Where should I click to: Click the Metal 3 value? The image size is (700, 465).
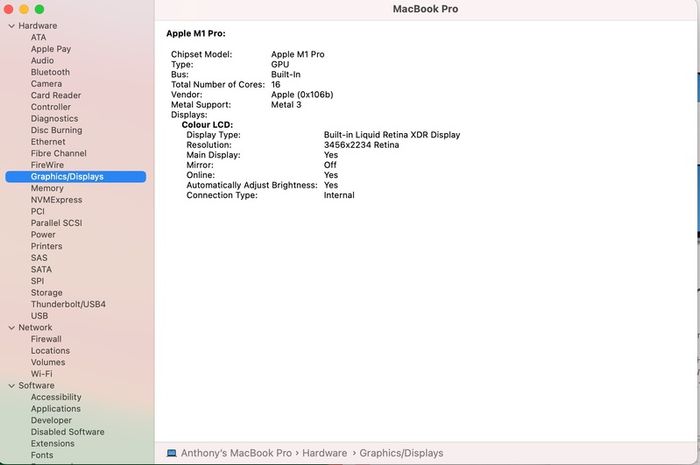coord(286,105)
